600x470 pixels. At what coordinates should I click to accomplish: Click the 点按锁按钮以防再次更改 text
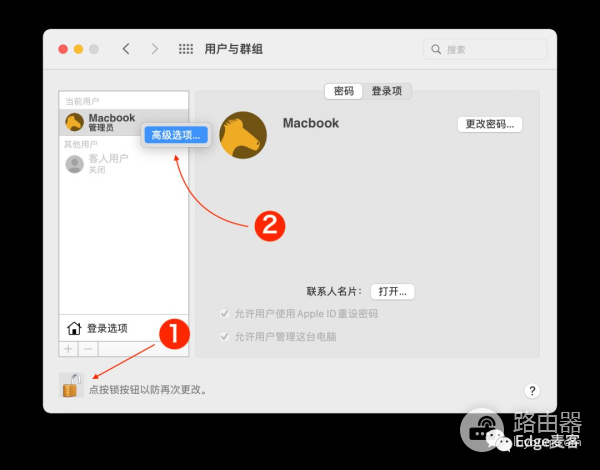148,390
